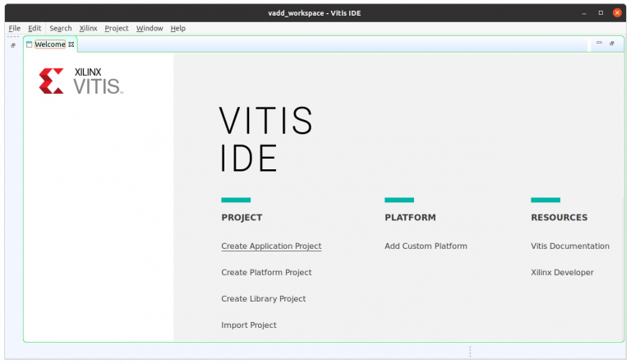Click the Welcome tab page icon

(x=30, y=44)
